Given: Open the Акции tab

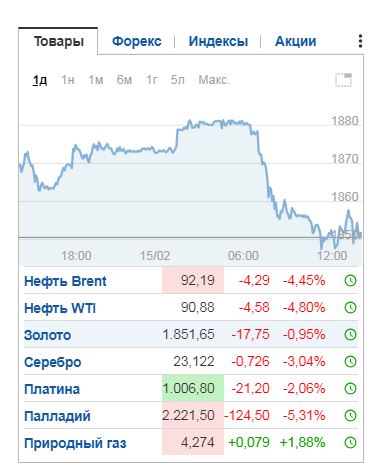Looking at the screenshot, I should (x=296, y=41).
